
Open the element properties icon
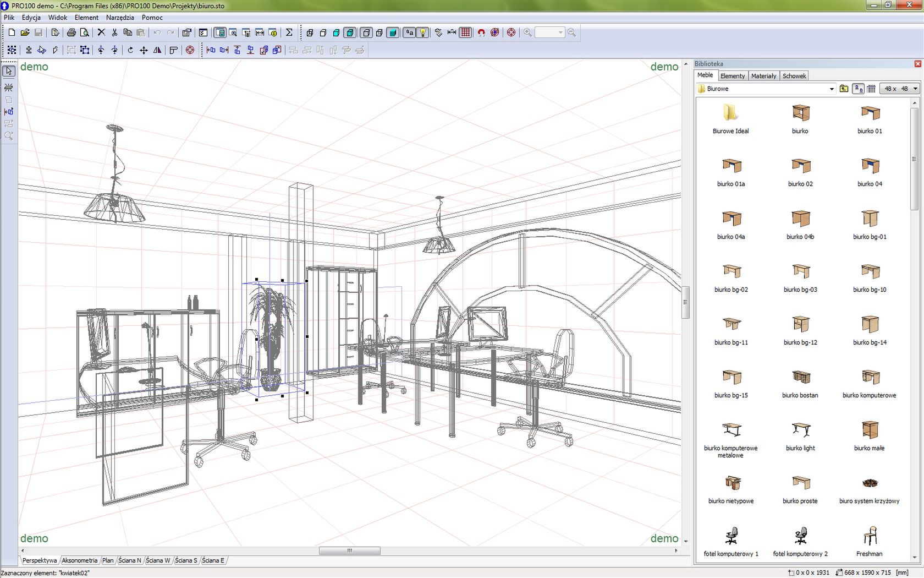[x=186, y=32]
